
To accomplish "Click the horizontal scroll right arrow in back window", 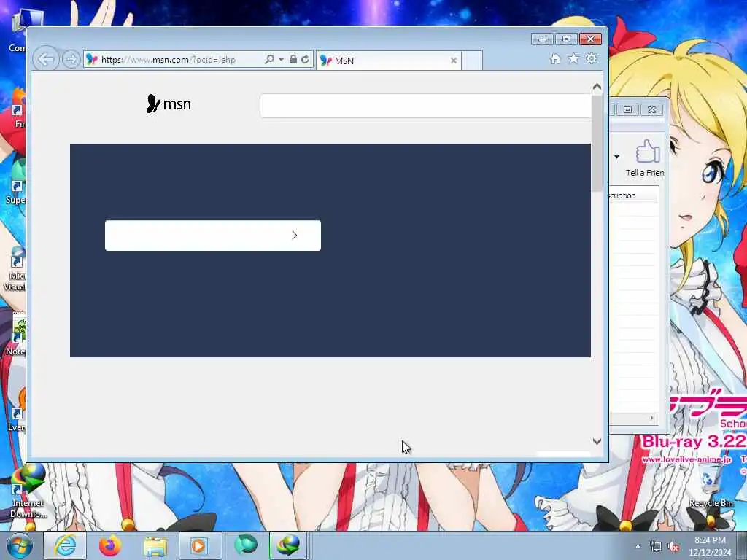I will [651, 418].
